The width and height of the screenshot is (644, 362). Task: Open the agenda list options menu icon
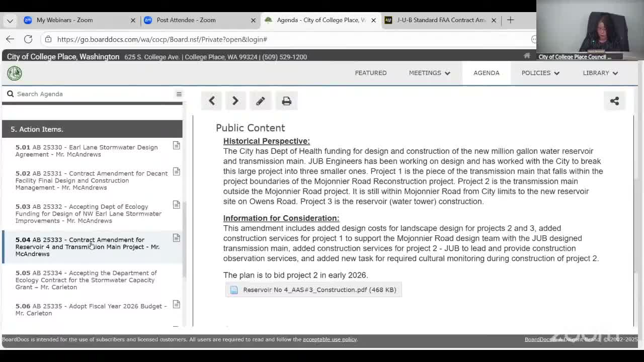179,94
